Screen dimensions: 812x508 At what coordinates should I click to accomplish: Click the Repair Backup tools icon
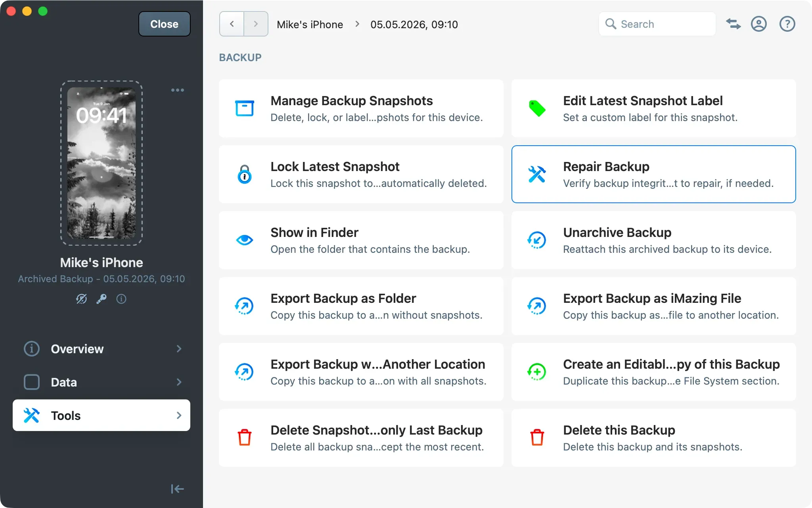pyautogui.click(x=537, y=174)
